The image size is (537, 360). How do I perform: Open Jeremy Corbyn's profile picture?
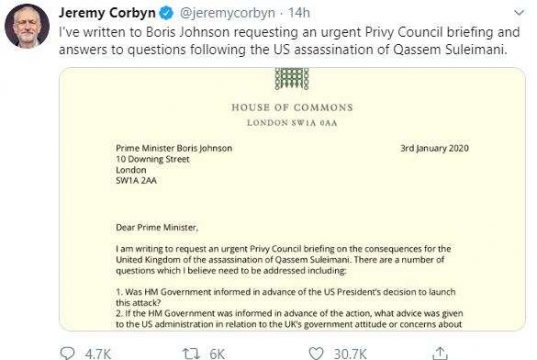27,26
